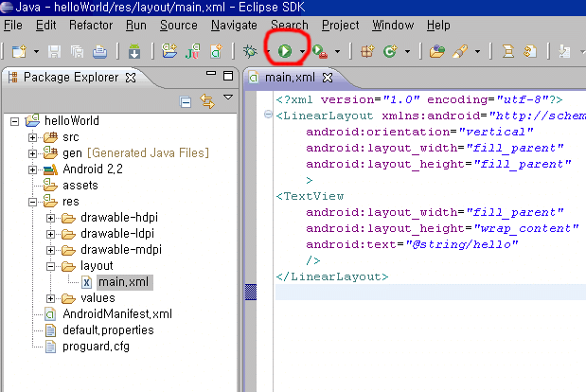Image resolution: width=586 pixels, height=392 pixels.
Task: Open the External Tools dropdown arrow
Action: coord(337,51)
